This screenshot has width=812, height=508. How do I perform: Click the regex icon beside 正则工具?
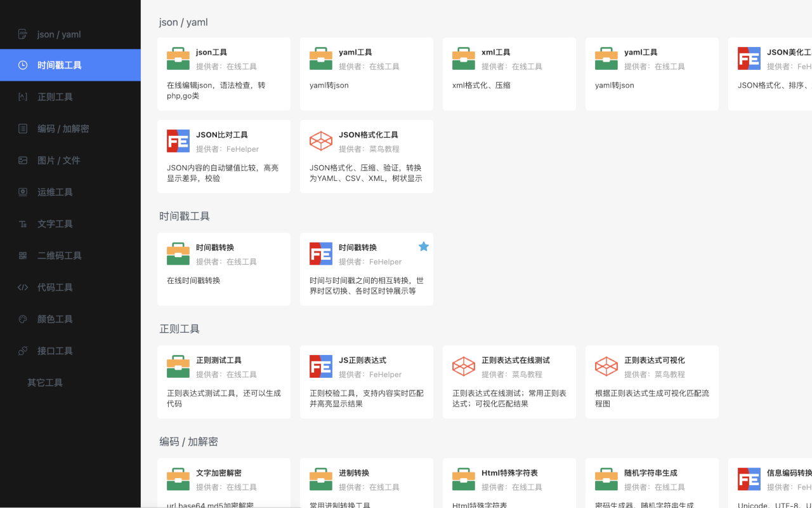23,97
